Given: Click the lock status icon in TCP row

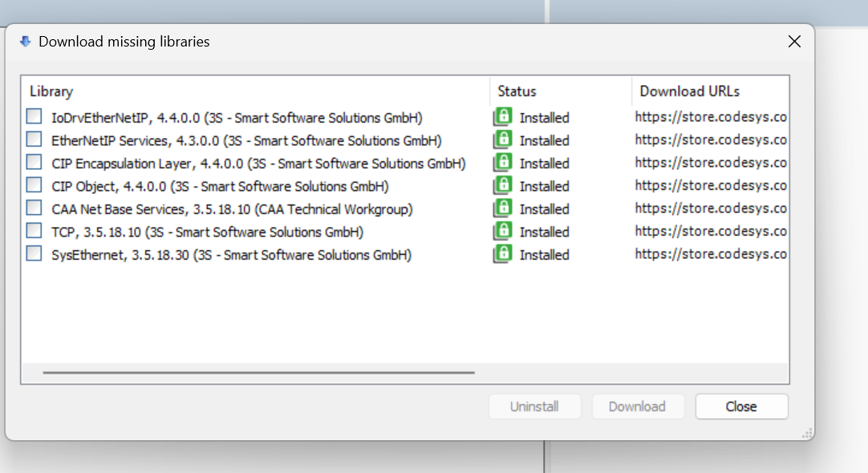Looking at the screenshot, I should 503,231.
